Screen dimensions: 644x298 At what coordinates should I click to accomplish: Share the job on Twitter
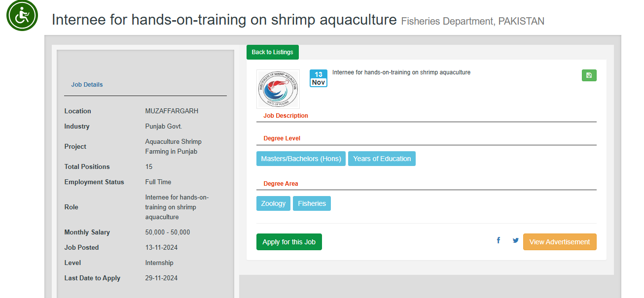[516, 240]
